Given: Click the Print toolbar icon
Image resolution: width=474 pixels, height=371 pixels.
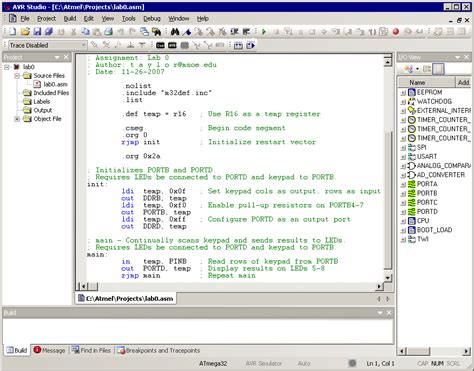Looking at the screenshot, I should (x=109, y=32).
